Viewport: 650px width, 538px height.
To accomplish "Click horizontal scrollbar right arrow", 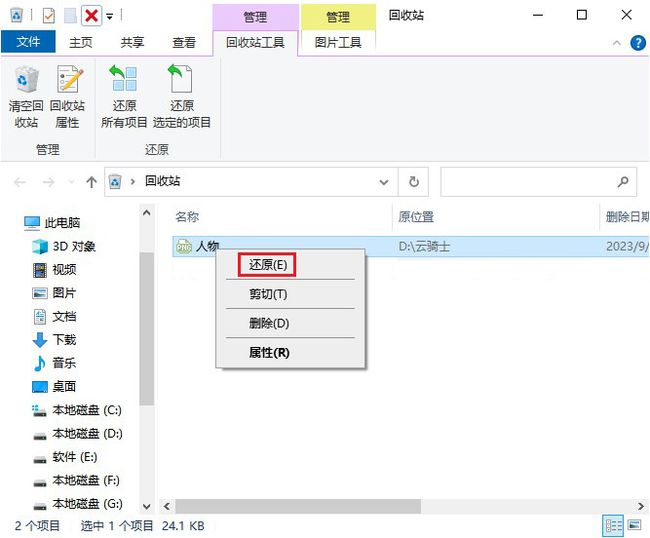I will coord(641,506).
